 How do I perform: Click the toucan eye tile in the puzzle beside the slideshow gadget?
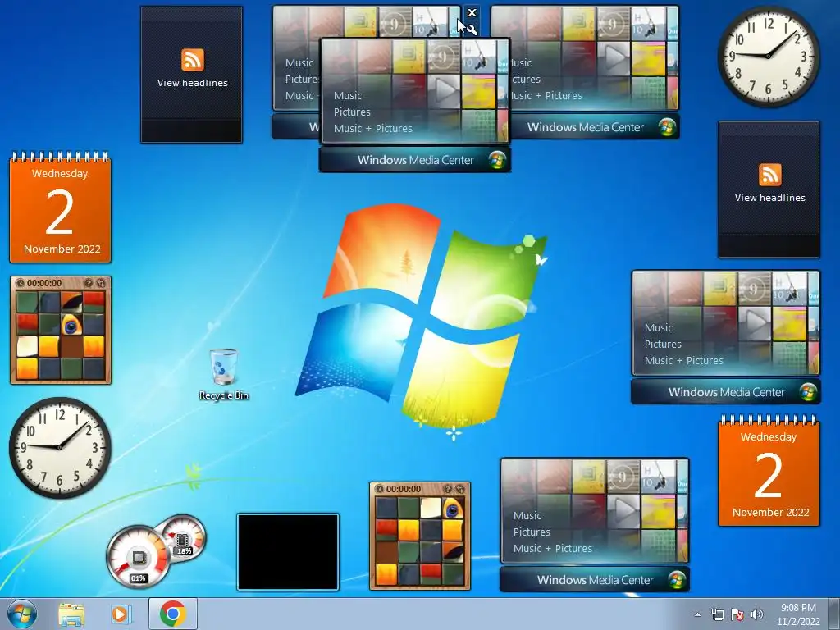tap(453, 509)
